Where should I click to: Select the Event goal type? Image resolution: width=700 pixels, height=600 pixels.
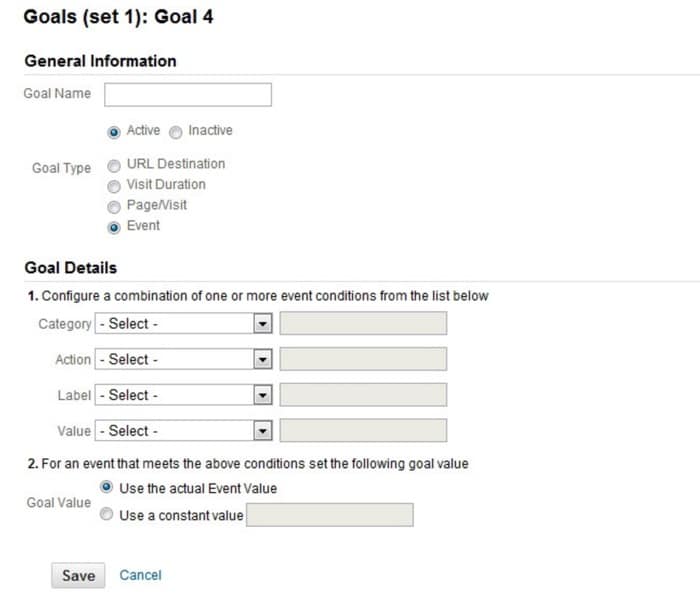click(114, 227)
